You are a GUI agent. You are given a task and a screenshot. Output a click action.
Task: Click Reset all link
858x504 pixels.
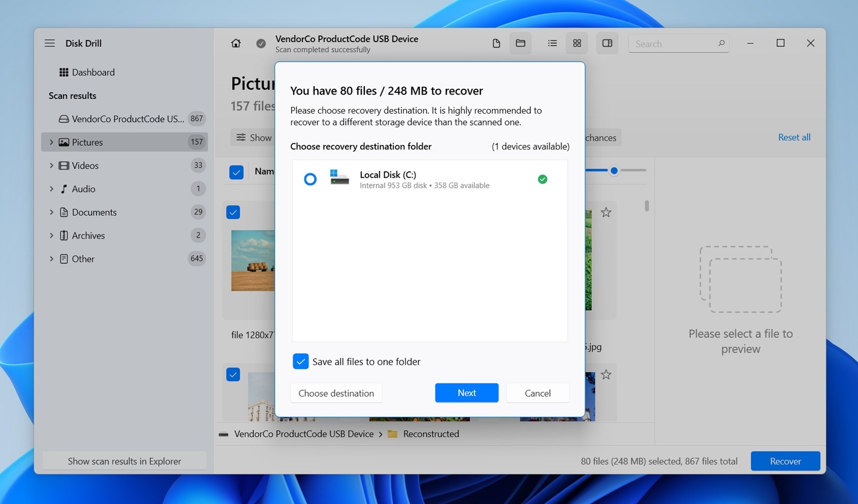(x=794, y=137)
